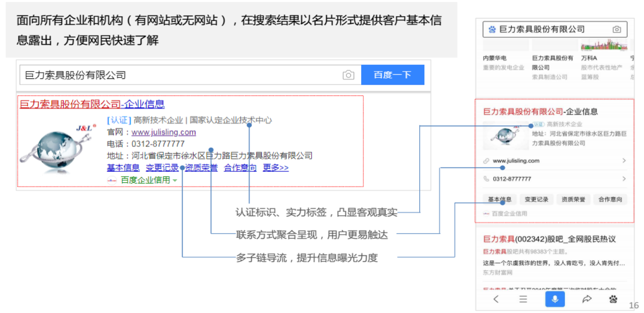644x313 pixels.
Task: Open the mobile 巨力索具股份有限公司-企业信息 title
Action: tap(540, 112)
